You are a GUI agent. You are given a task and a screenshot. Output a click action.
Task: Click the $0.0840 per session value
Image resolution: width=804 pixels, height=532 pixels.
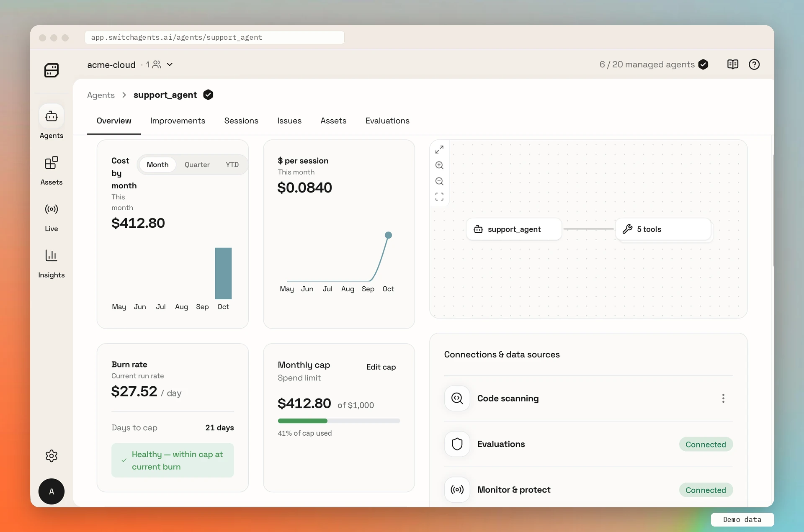click(304, 188)
